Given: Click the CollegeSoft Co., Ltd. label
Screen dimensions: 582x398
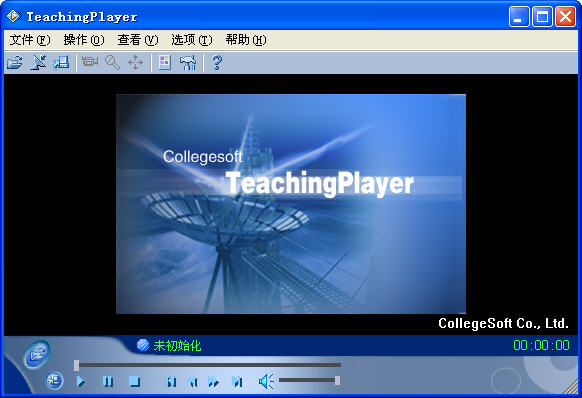Looking at the screenshot, I should coord(503,323).
